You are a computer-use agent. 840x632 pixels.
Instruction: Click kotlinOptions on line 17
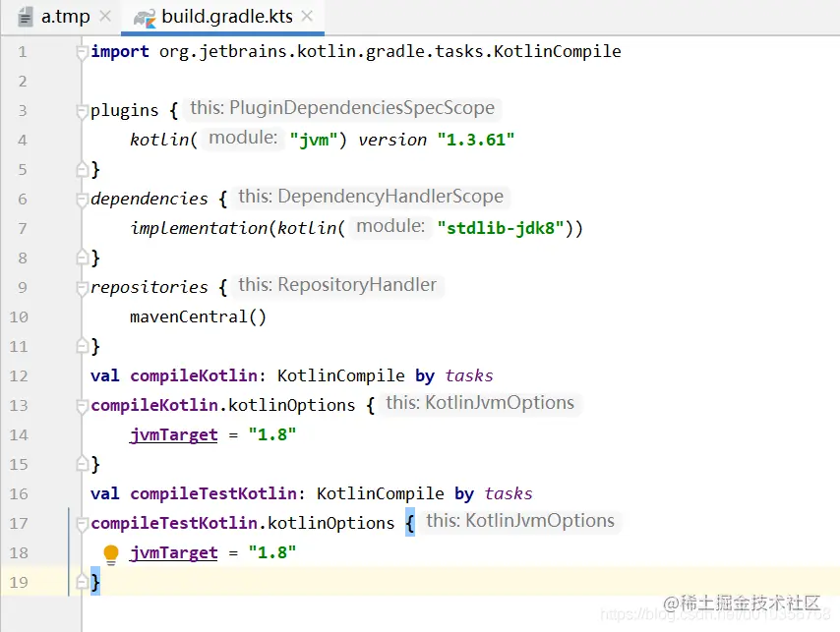coord(330,523)
